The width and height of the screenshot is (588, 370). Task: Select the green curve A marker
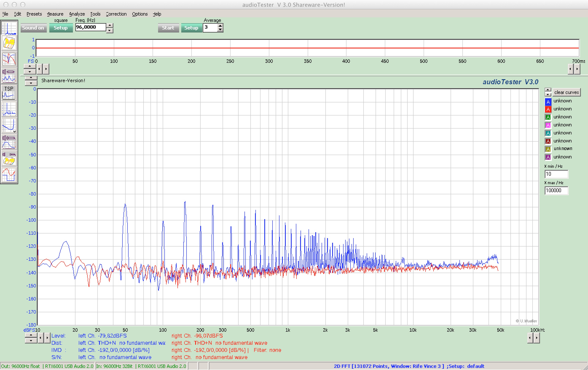tap(548, 117)
